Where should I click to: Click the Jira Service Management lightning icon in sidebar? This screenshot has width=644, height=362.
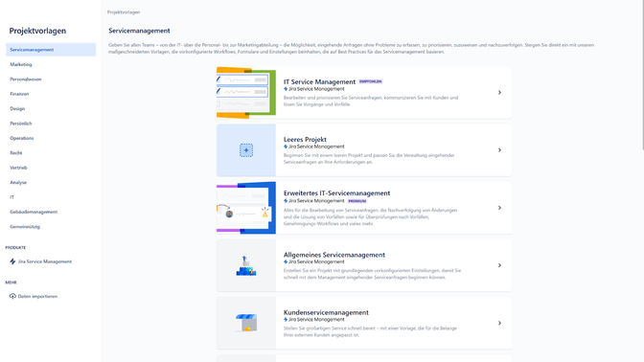12,261
